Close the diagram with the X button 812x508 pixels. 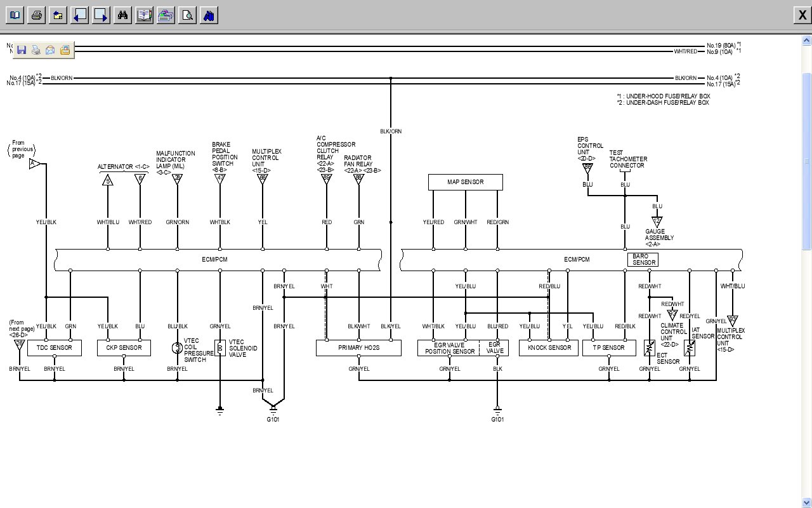coord(802,16)
